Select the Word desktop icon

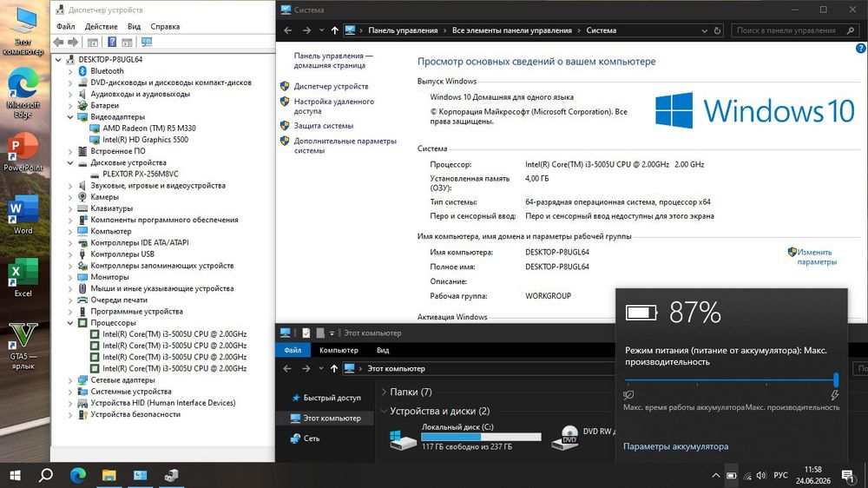(23, 215)
